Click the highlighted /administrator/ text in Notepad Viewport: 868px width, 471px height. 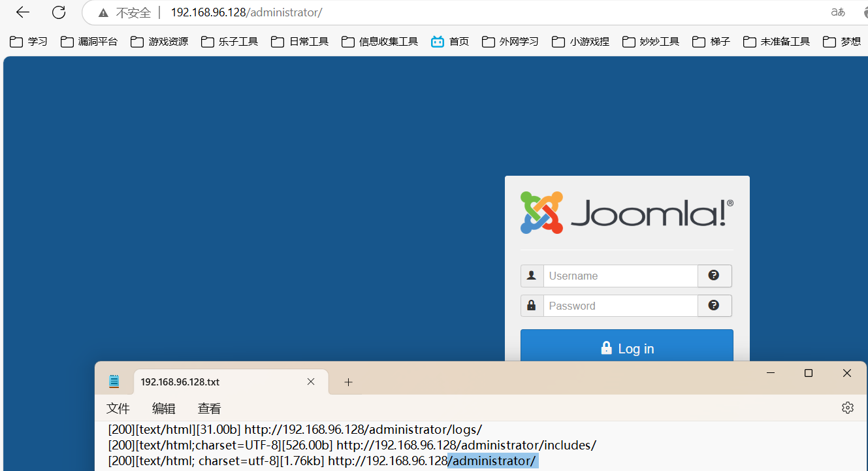coord(493,461)
